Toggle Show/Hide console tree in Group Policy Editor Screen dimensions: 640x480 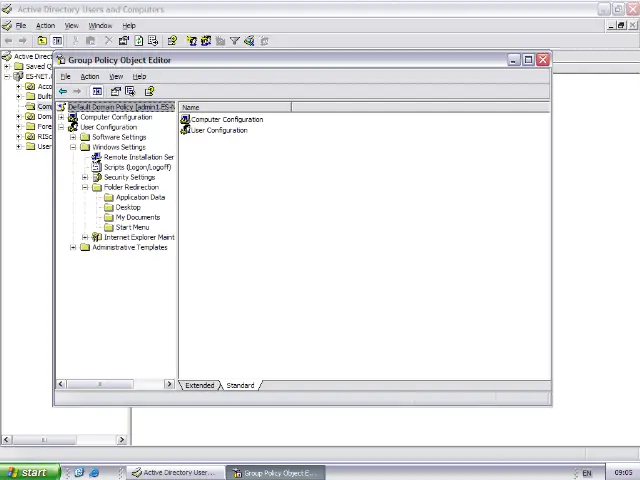tap(97, 91)
